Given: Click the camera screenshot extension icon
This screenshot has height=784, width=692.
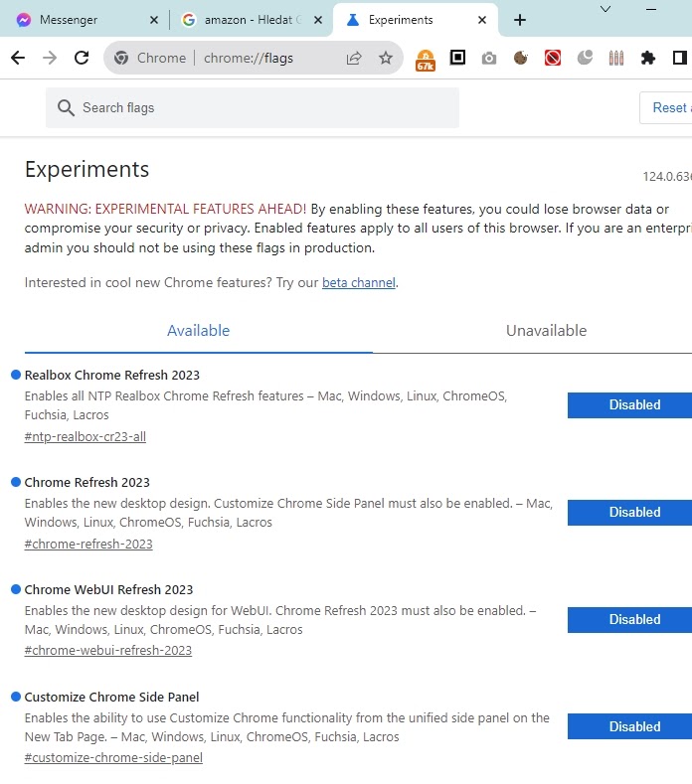Looking at the screenshot, I should pyautogui.click(x=488, y=59).
